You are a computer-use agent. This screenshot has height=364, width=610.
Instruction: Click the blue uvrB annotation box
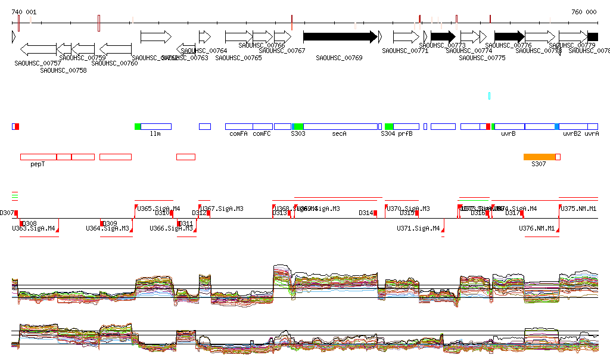[510, 126]
